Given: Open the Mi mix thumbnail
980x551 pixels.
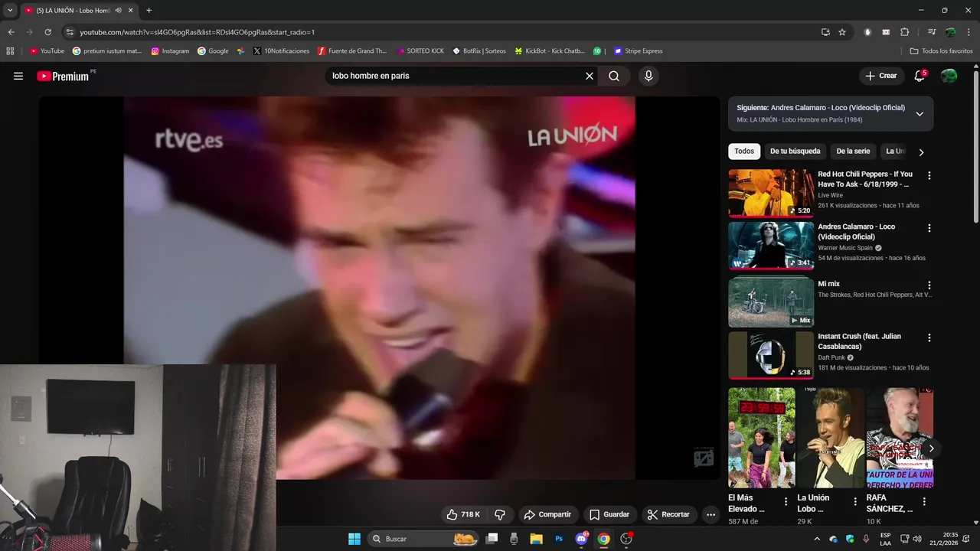Looking at the screenshot, I should (771, 302).
